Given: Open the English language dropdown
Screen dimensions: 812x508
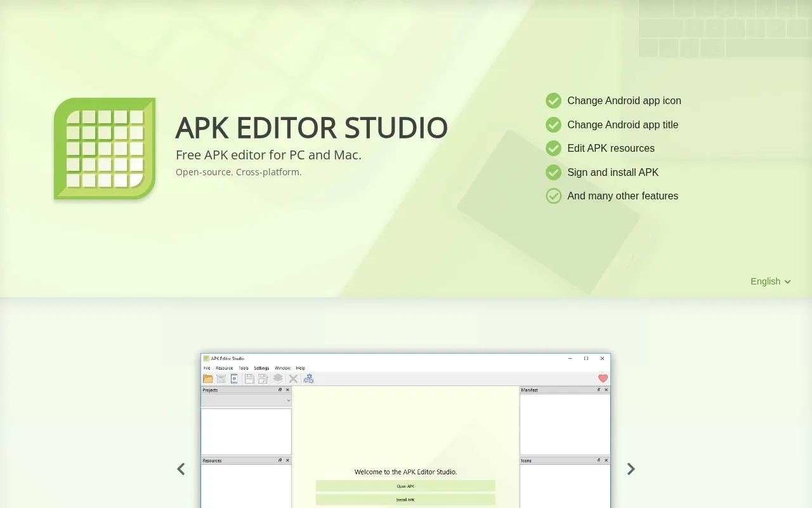Looking at the screenshot, I should 771,281.
